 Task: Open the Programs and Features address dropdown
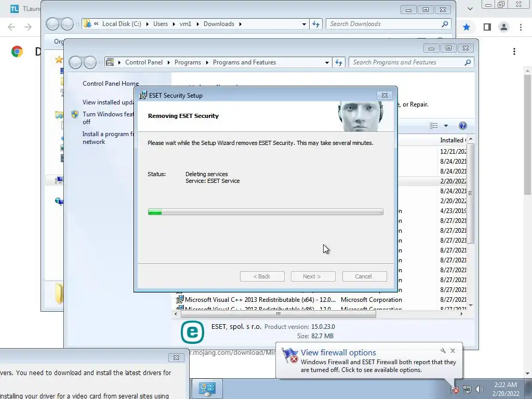point(327,62)
